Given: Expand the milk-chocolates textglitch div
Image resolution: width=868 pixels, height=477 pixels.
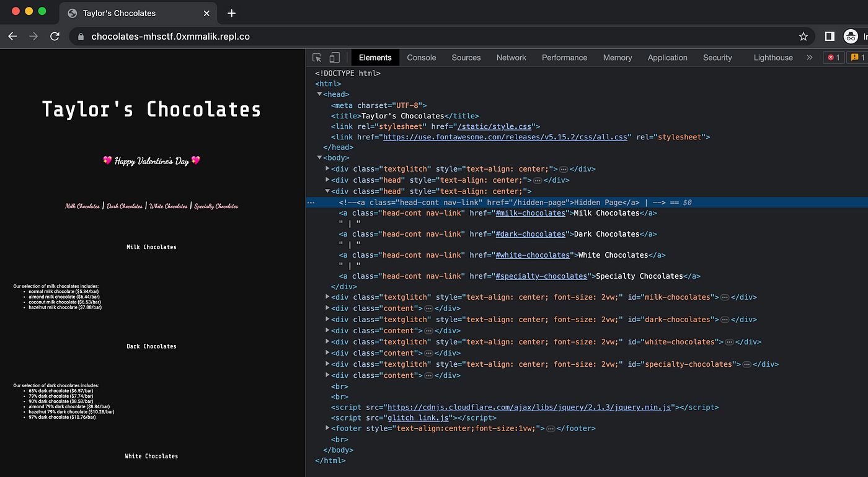Looking at the screenshot, I should click(327, 297).
